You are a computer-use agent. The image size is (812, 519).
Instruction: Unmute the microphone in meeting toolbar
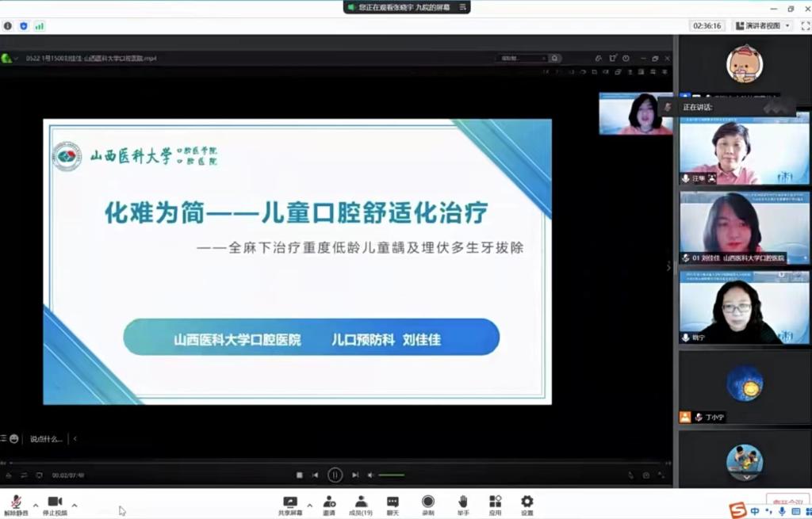16,505
